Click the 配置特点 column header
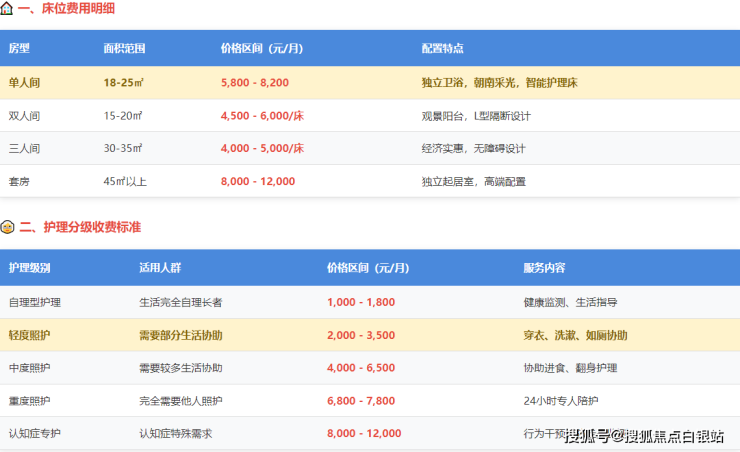 click(442, 48)
